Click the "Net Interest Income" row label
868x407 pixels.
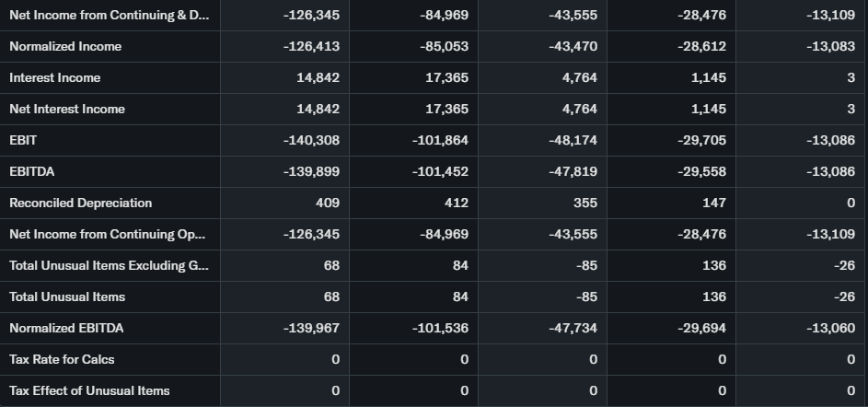coord(67,109)
